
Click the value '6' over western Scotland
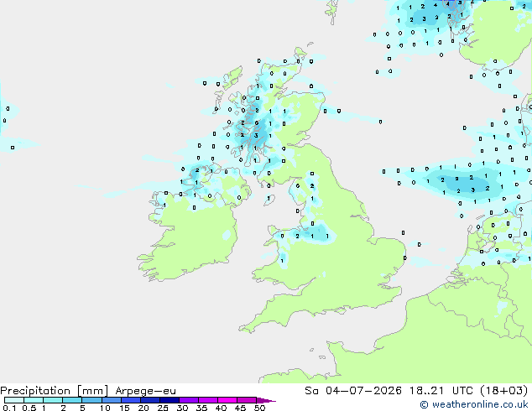257,123
